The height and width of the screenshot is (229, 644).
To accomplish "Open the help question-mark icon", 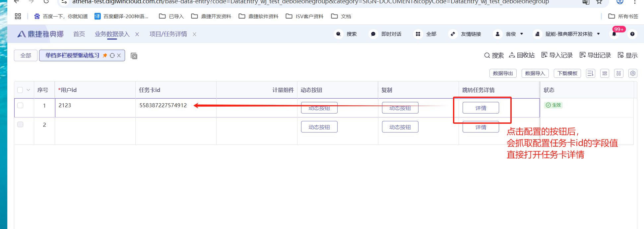I will coord(632,34).
